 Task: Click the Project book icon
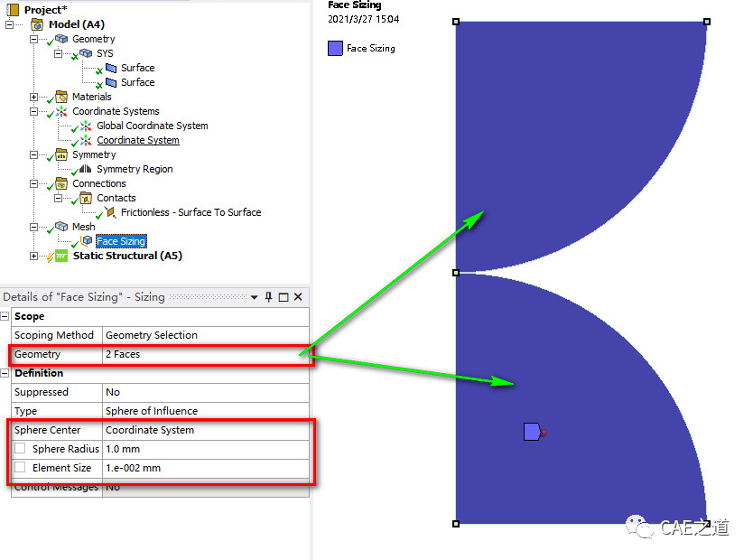point(13,9)
